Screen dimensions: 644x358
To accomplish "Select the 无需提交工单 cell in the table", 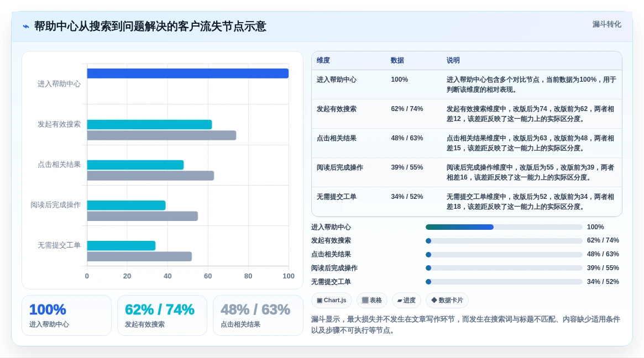I will point(337,197).
